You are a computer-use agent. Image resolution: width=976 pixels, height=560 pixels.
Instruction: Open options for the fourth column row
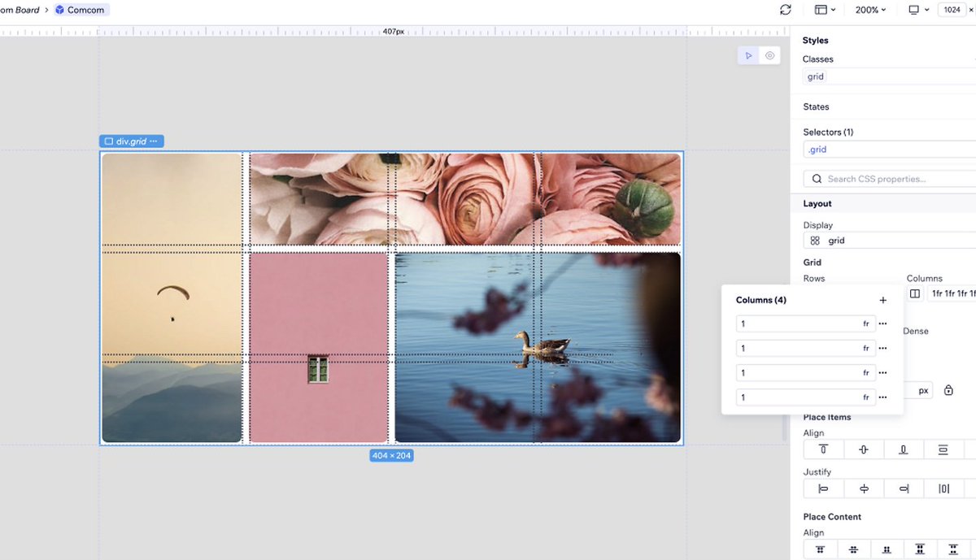click(883, 397)
